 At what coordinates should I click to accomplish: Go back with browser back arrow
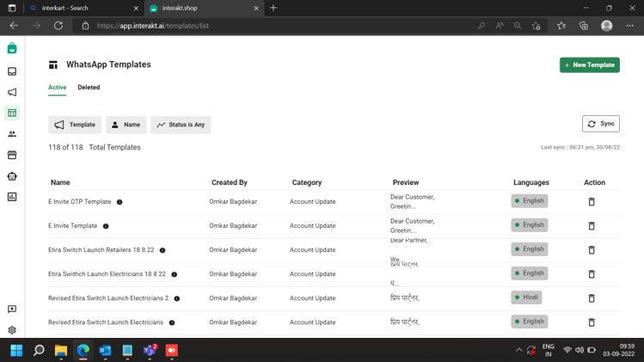(x=14, y=26)
